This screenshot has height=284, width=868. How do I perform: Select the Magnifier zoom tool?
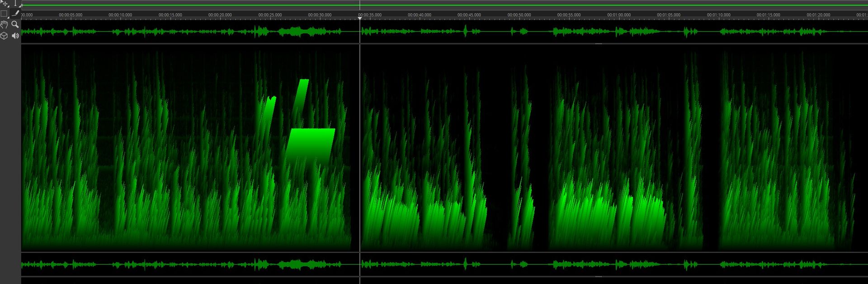pos(15,24)
